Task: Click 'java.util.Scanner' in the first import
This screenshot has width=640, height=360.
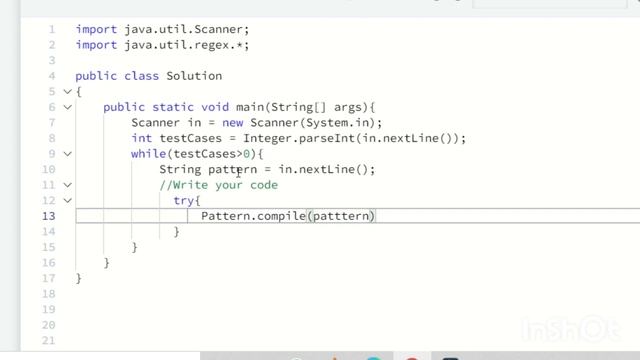Action: pyautogui.click(x=184, y=29)
